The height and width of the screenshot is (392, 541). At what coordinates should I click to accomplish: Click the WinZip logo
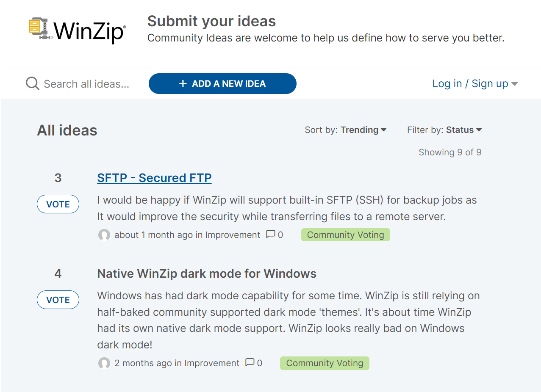pyautogui.click(x=76, y=30)
